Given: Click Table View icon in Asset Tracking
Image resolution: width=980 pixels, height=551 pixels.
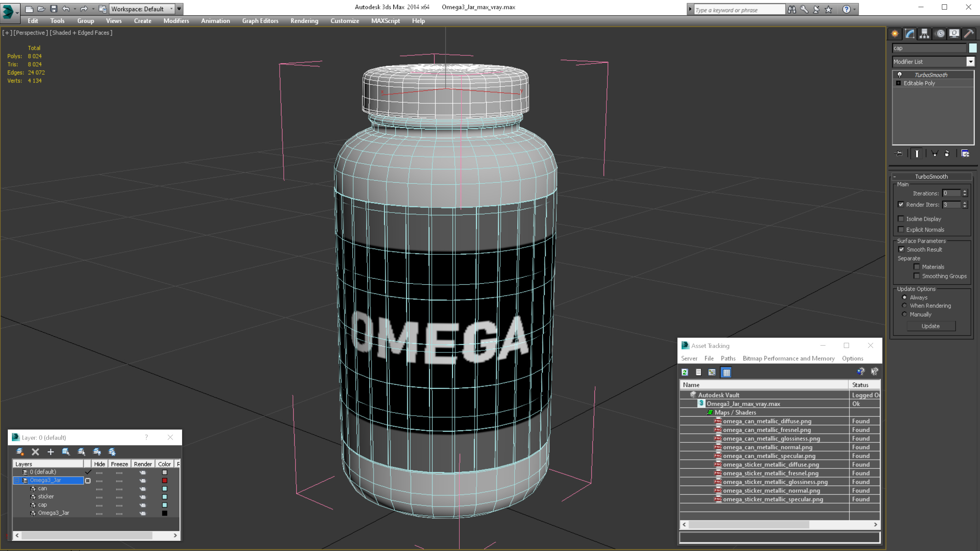Looking at the screenshot, I should click(726, 373).
